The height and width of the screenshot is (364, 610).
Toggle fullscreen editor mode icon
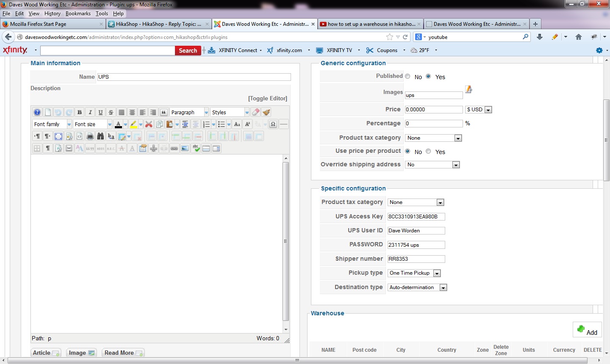click(58, 136)
